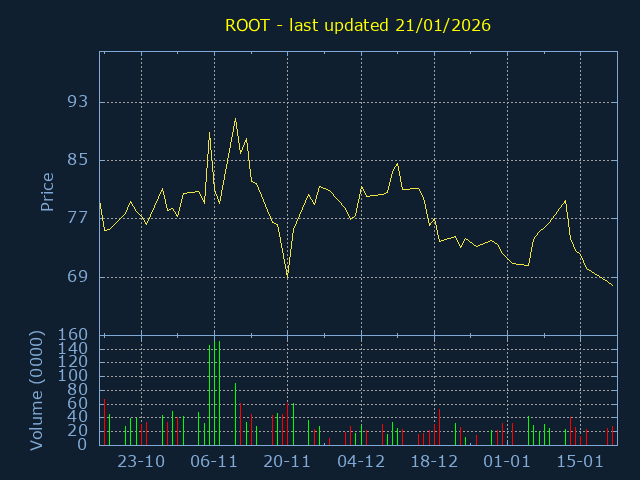Select the 18-12 date label
The width and height of the screenshot is (640, 480).
(x=434, y=461)
